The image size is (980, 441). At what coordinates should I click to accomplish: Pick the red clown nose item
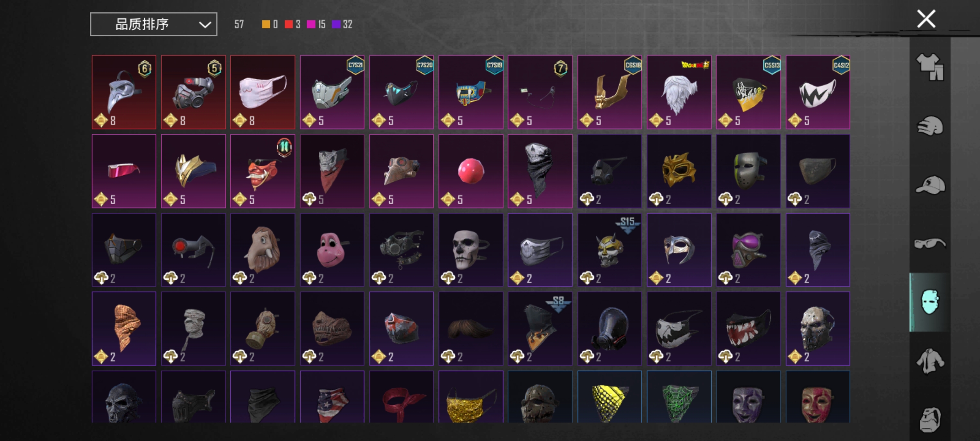(471, 171)
